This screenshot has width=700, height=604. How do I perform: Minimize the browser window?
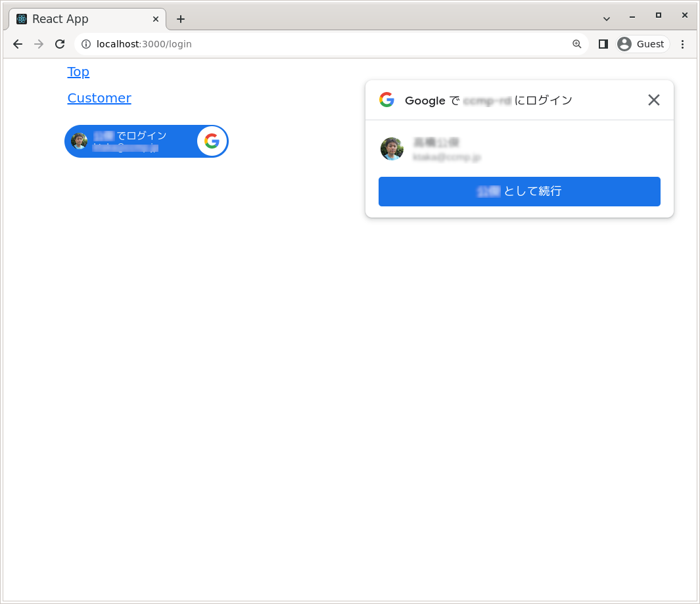pos(632,16)
